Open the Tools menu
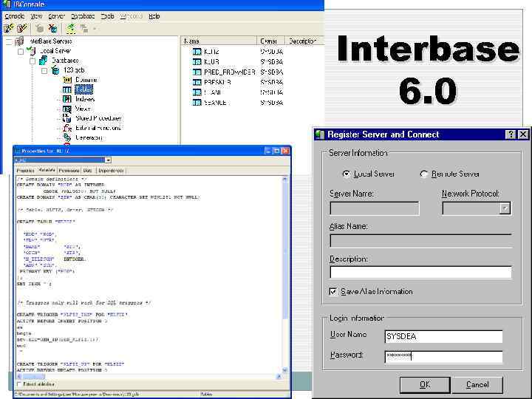 107,16
